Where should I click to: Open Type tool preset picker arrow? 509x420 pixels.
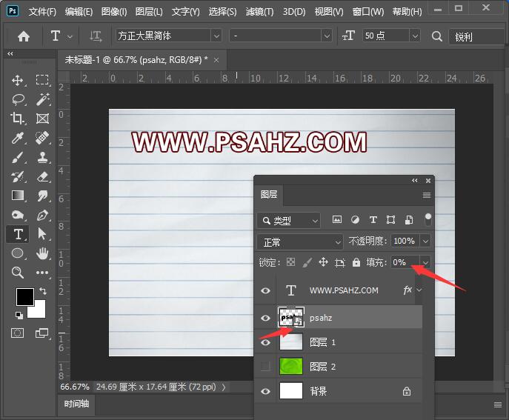pyautogui.click(x=70, y=37)
